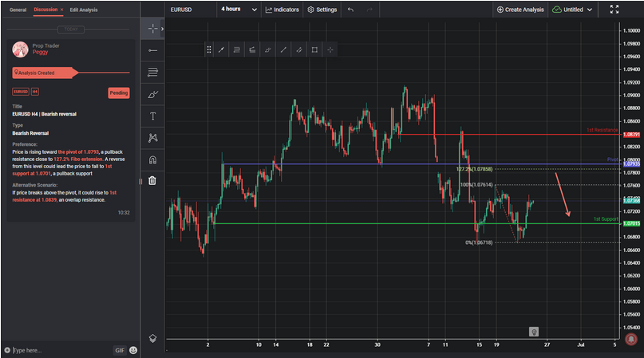Click the Analysis Created banner

click(x=45, y=73)
